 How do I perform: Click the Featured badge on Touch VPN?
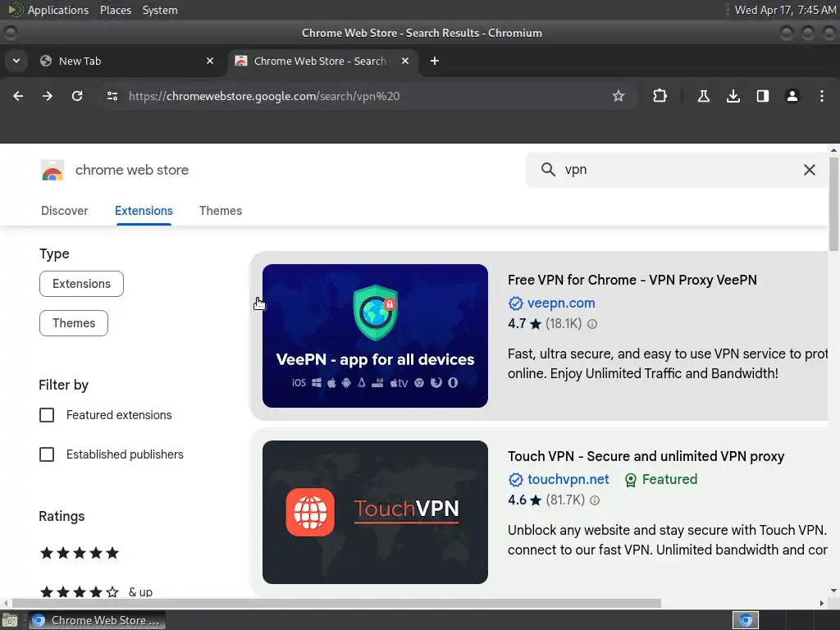(661, 479)
